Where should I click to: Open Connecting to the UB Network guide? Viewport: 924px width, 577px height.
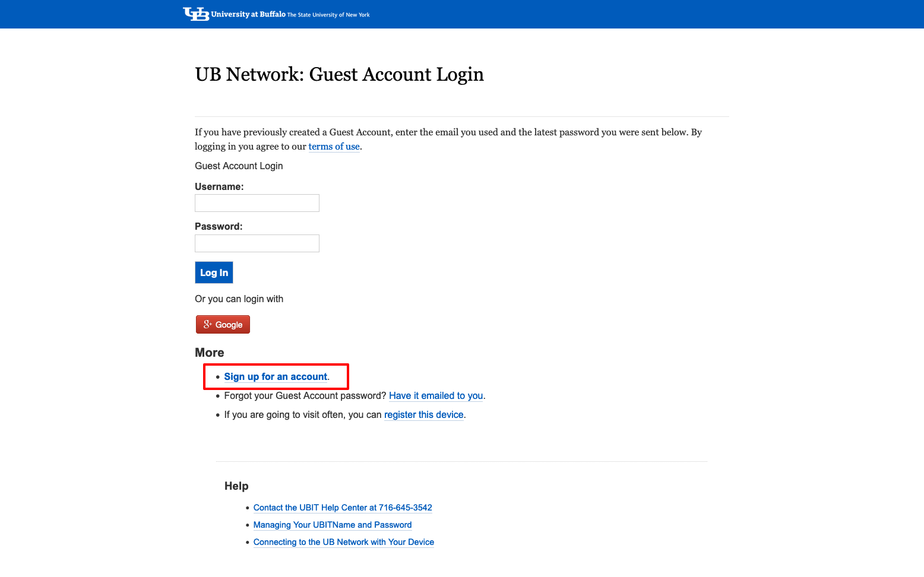coord(343,542)
